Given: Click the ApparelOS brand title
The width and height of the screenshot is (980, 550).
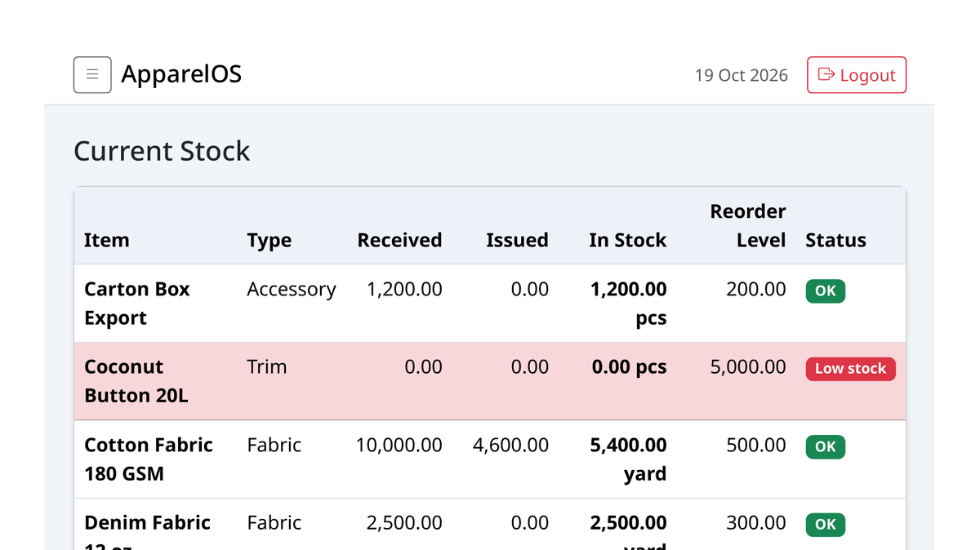Looking at the screenshot, I should pos(181,74).
